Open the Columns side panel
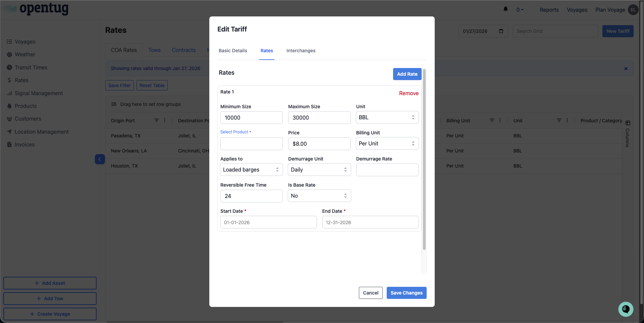 tap(628, 134)
